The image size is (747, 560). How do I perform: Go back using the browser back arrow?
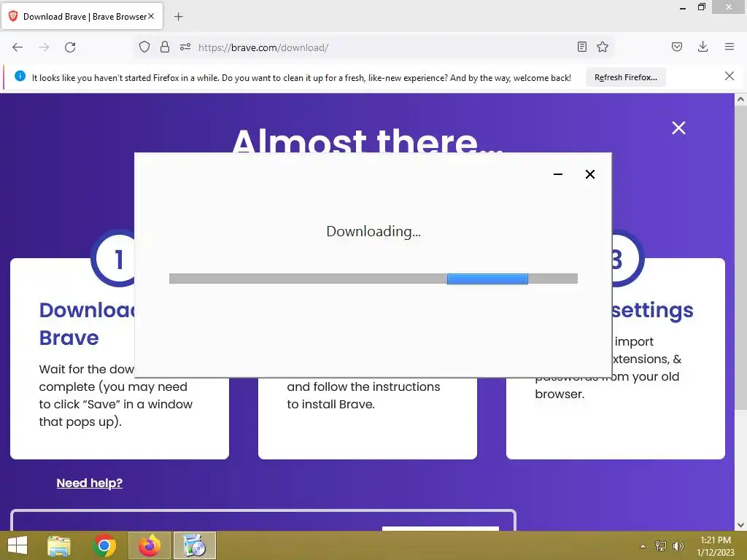[18, 47]
